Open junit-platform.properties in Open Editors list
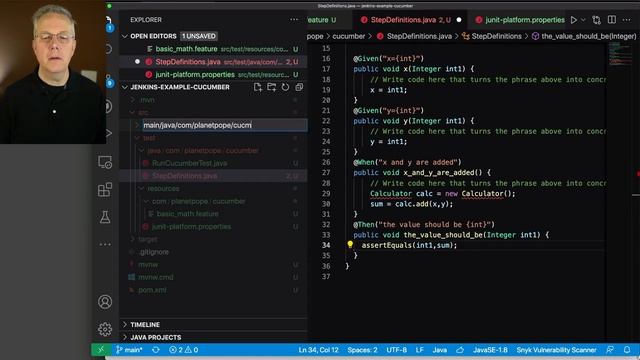 (x=213, y=74)
